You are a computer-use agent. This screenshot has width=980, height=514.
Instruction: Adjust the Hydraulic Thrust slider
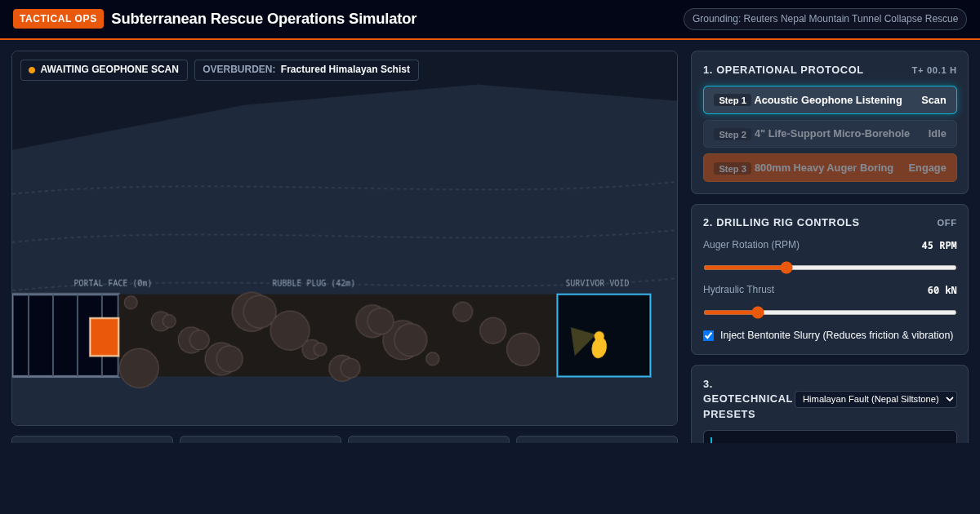click(830, 312)
